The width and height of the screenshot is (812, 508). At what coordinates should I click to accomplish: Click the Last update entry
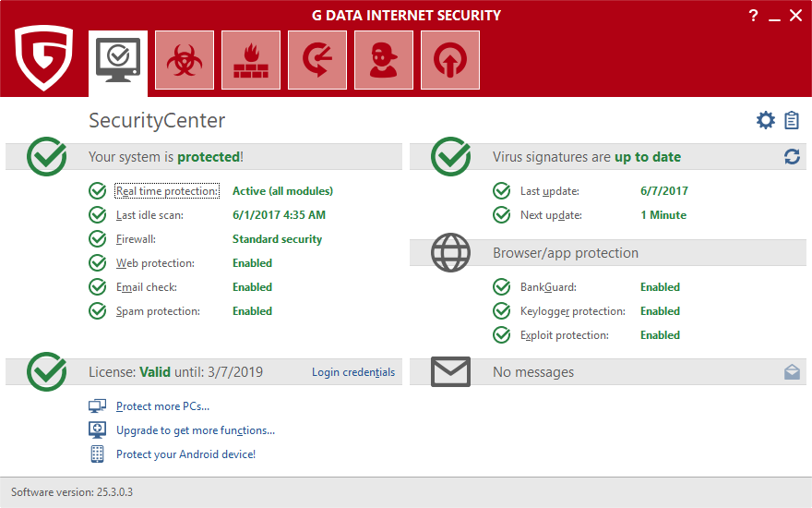click(549, 191)
